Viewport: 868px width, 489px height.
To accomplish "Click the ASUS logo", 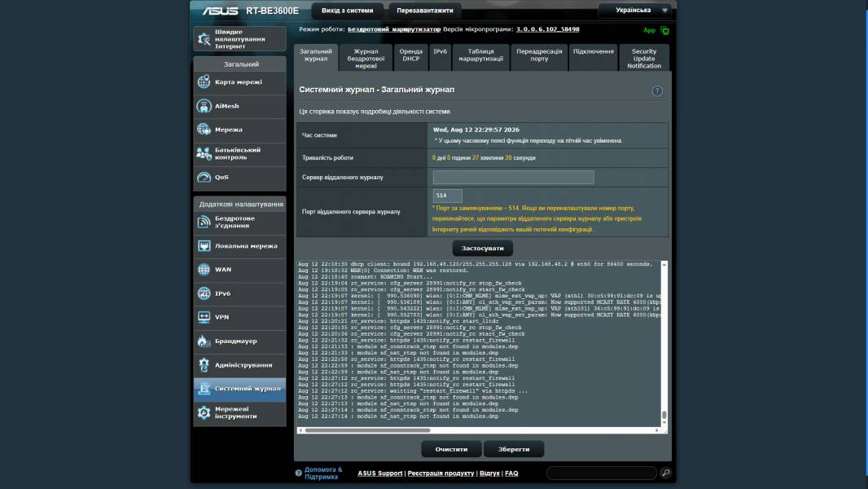I will (220, 11).
